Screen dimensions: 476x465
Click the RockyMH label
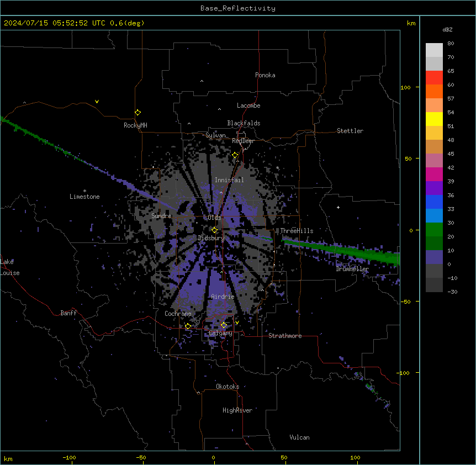[135, 125]
